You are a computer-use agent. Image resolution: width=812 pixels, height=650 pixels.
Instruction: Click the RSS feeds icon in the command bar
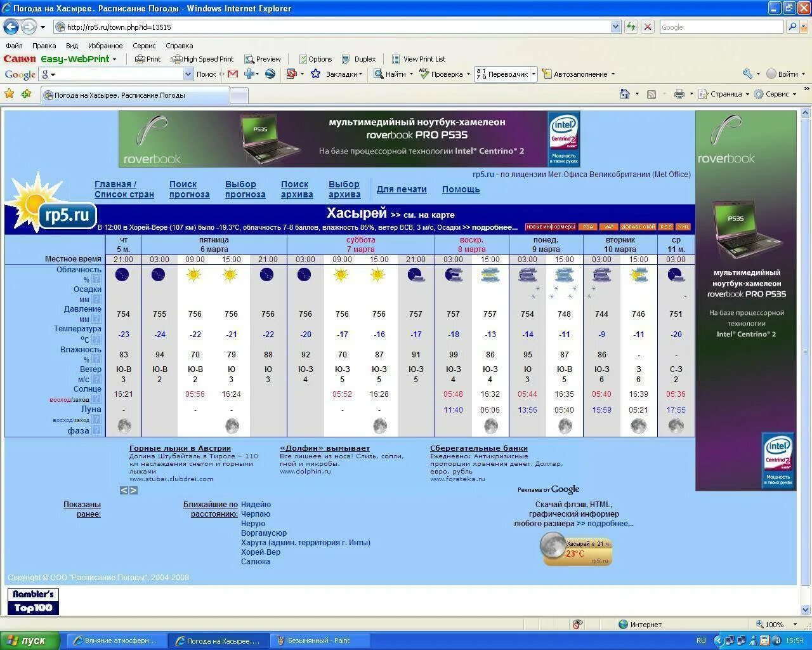652,94
